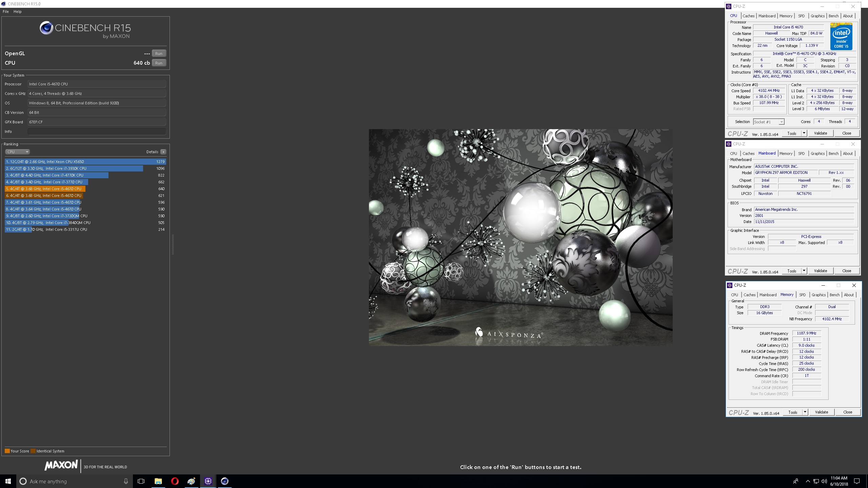This screenshot has width=868, height=488.
Task: Launch Opera browser from the taskbar
Action: [x=175, y=481]
